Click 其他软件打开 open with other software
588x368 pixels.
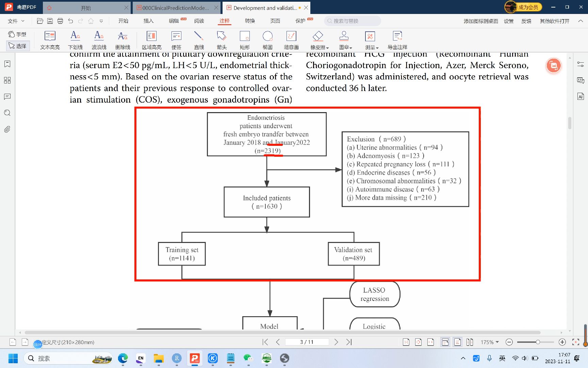point(555,21)
